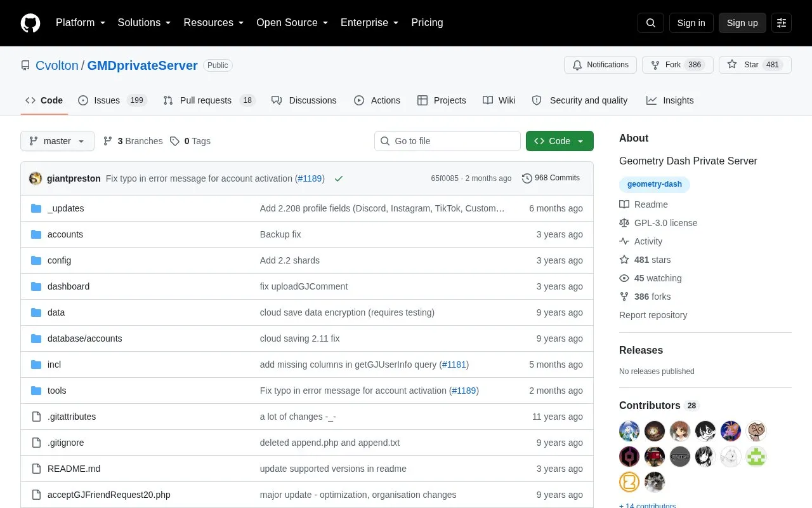Viewport: 812px width, 508px height.
Task: Open the Issues tab
Action: click(112, 100)
